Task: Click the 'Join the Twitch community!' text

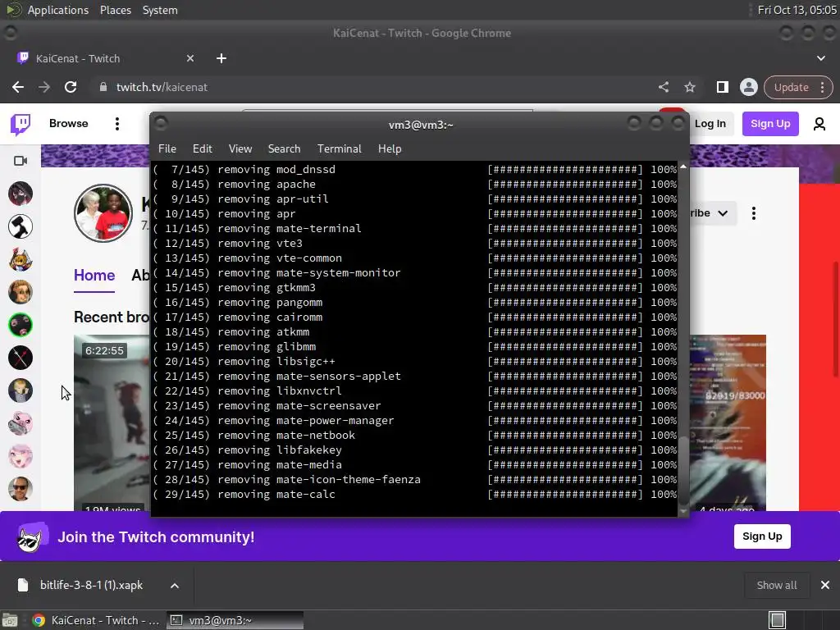Action: [x=156, y=536]
